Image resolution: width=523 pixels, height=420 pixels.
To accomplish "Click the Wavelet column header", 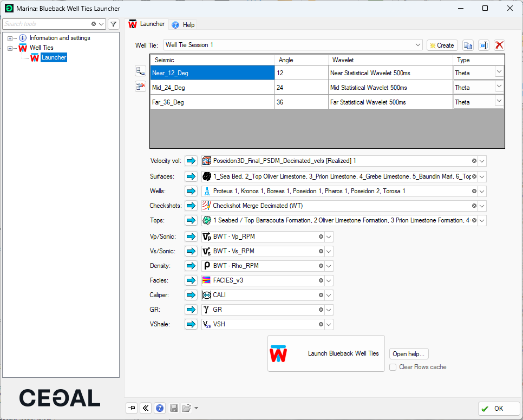I will (x=390, y=60).
